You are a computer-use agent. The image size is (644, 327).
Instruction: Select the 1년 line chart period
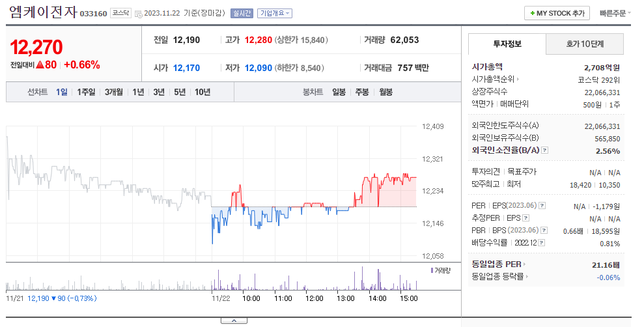tap(139, 92)
